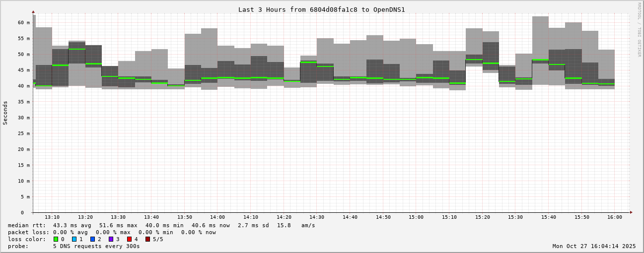The height and width of the screenshot is (253, 644).
Task: Click the timestamp 'Mon Oct 27 16:04:14 2025'
Action: coord(594,246)
